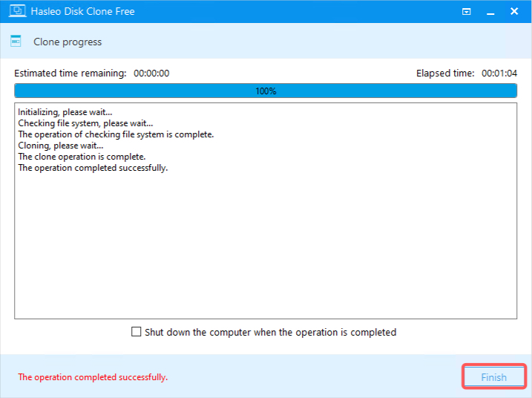Select log line 'Cloning, please wait...'
This screenshot has width=532, height=398.
[x=61, y=146]
